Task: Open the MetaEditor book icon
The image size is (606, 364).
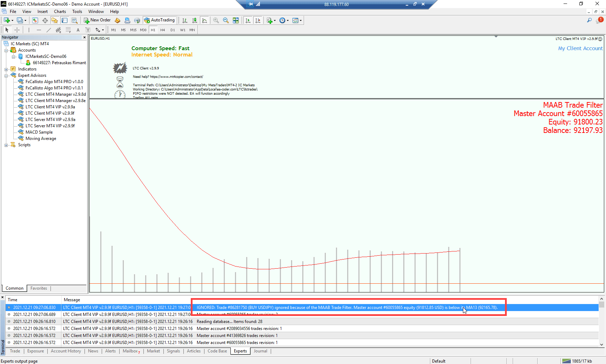Action: [x=117, y=20]
